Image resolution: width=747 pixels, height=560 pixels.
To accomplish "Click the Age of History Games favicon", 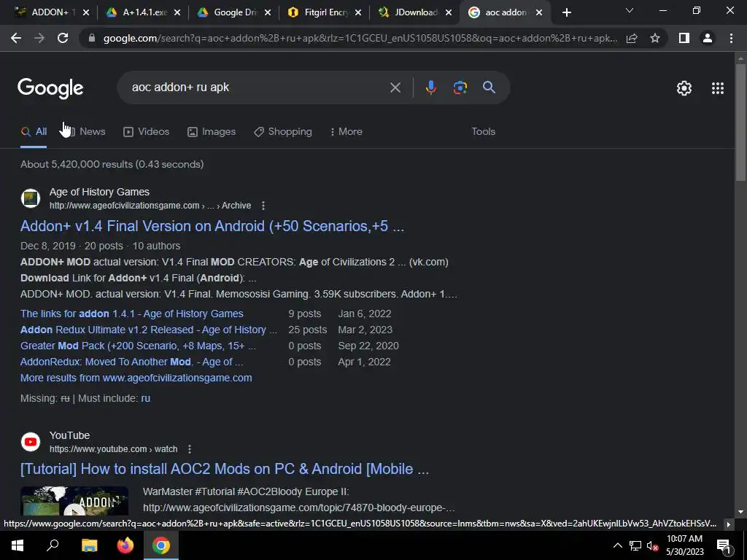I will pos(31,198).
